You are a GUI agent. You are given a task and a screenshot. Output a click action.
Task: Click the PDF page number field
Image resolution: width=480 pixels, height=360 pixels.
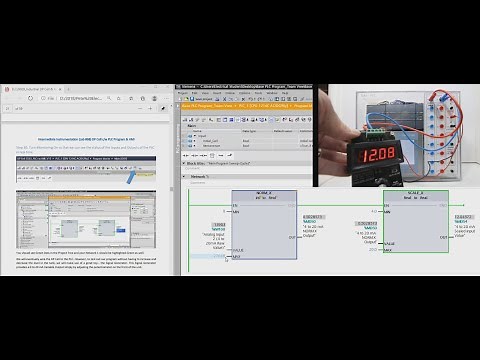[x=7, y=108]
